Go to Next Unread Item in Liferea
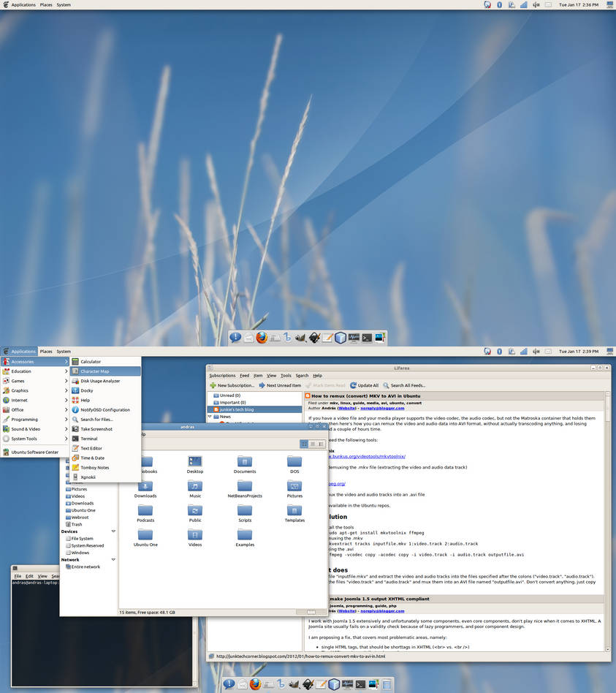The height and width of the screenshot is (693, 616). (x=280, y=385)
